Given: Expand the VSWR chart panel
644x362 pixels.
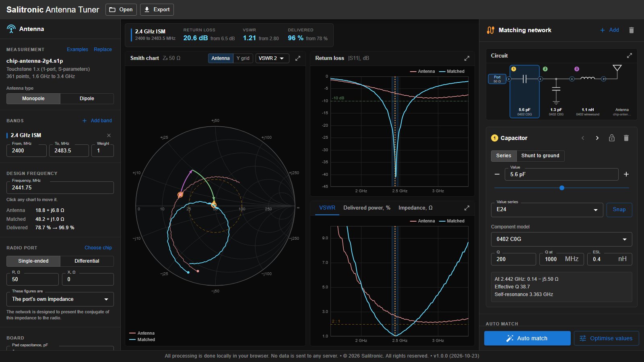Looking at the screenshot, I should tap(467, 208).
